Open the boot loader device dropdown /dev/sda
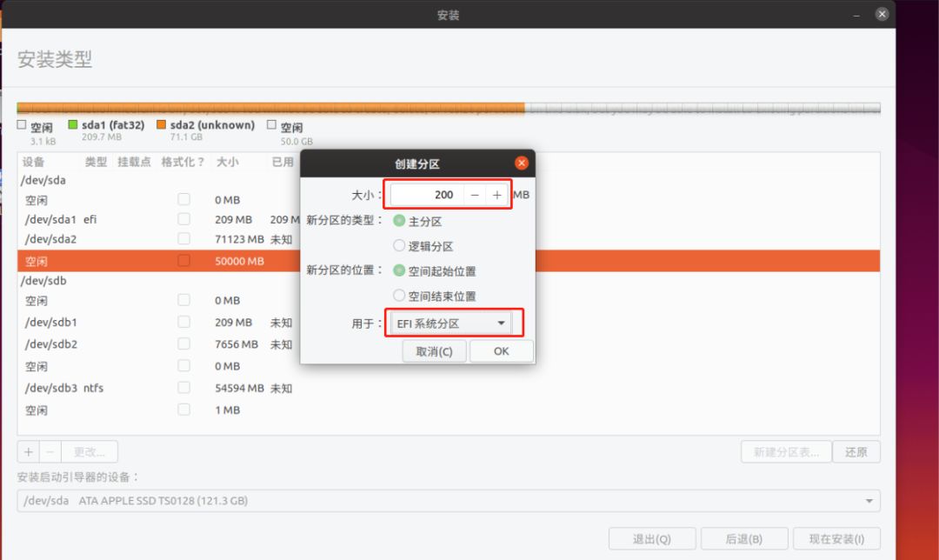This screenshot has height=560, width=939. pos(449,501)
